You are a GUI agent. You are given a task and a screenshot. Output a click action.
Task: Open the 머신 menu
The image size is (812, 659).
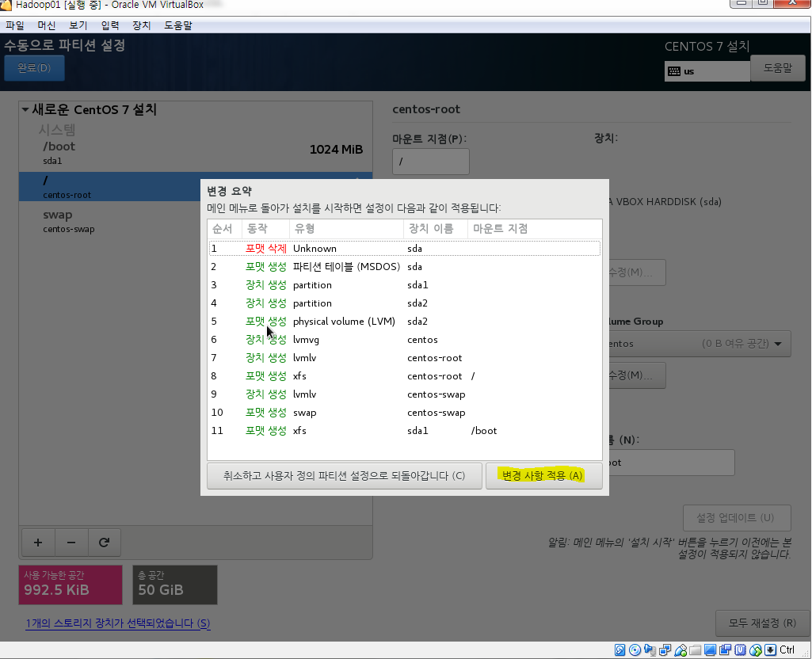47,25
